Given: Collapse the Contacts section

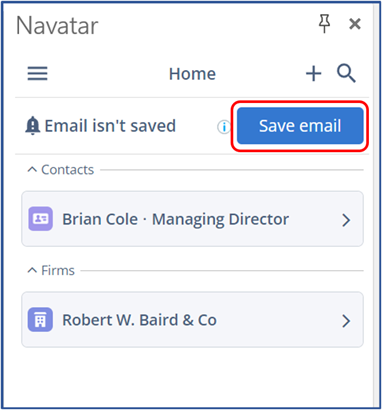Looking at the screenshot, I should tap(32, 170).
